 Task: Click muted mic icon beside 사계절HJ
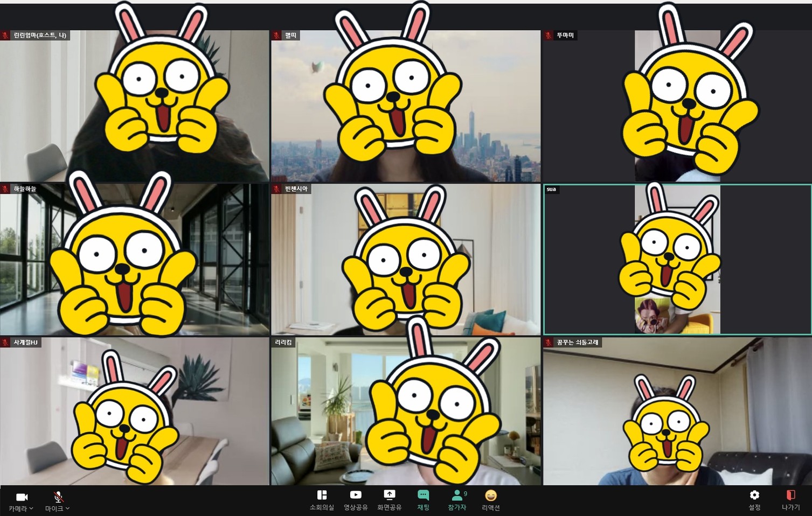coord(6,343)
